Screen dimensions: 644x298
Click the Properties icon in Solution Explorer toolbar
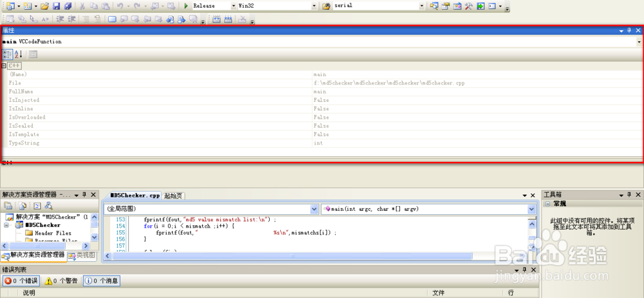click(8, 206)
